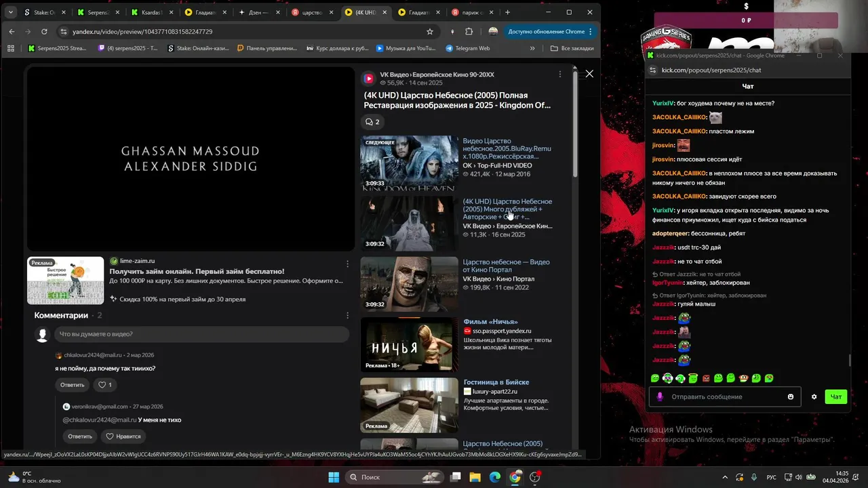The width and height of the screenshot is (868, 488).
Task: Bookmark this page with star icon
Action: coord(429,32)
